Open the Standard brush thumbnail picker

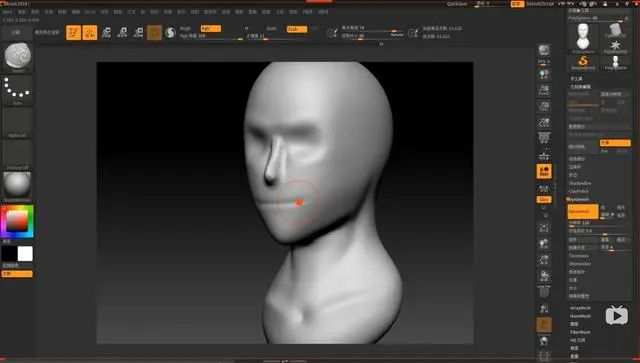pyautogui.click(x=18, y=57)
